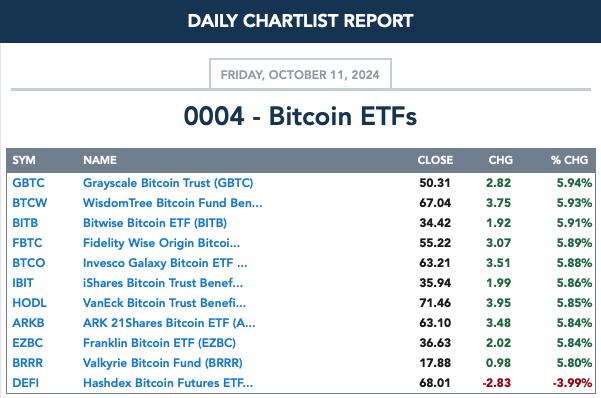601x398 pixels.
Task: Click the IBIT ticker symbol
Action: [x=23, y=283]
